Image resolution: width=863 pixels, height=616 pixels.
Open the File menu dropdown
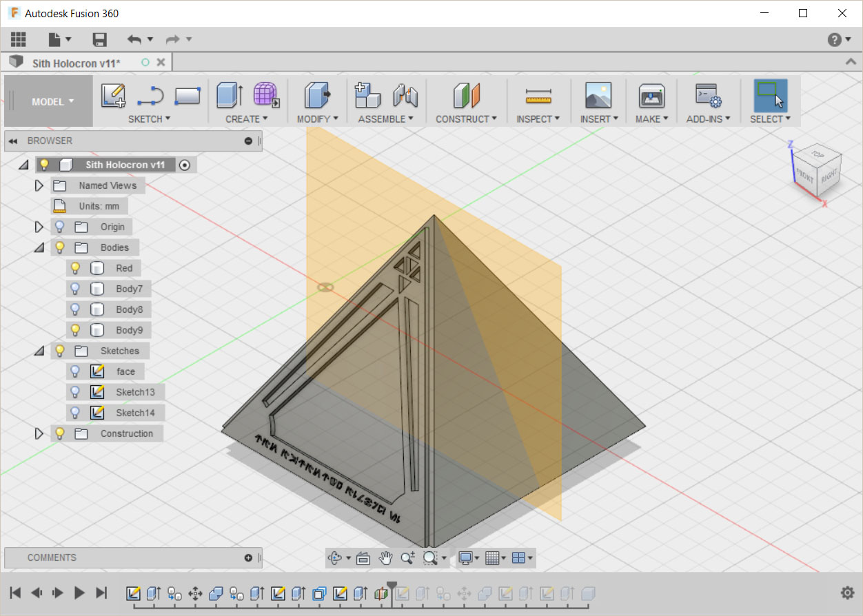tap(60, 39)
